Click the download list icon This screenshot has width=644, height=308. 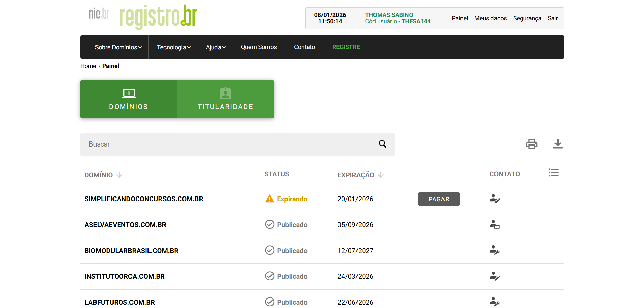557,144
